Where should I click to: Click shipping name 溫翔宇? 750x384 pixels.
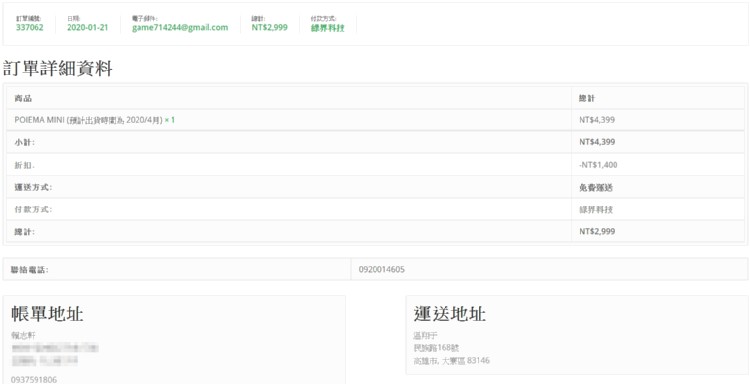(x=425, y=336)
